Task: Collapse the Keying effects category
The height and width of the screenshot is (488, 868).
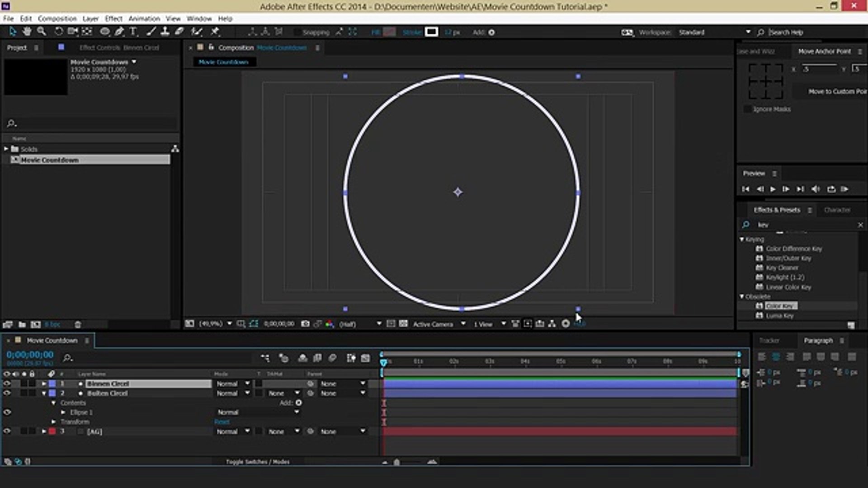Action: pyautogui.click(x=742, y=239)
